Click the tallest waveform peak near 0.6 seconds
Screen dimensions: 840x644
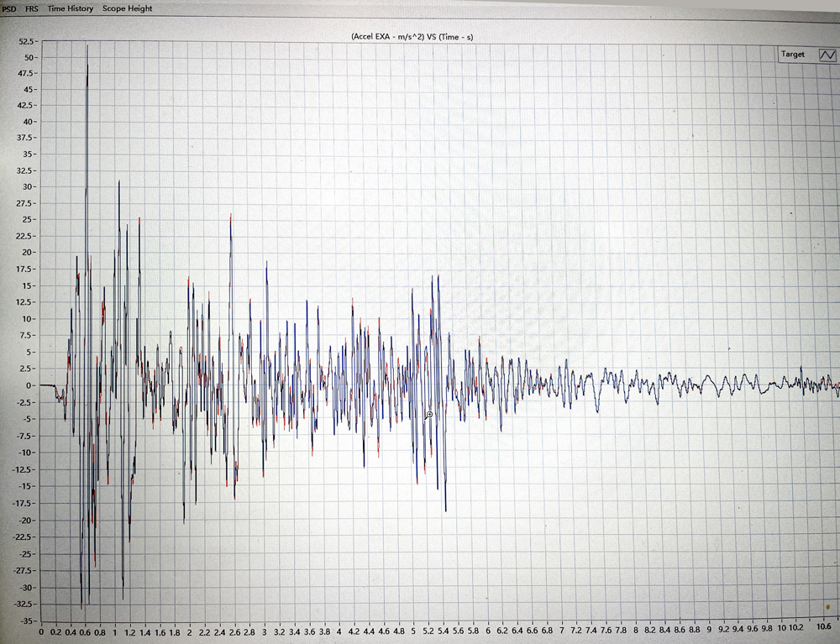pos(87,46)
